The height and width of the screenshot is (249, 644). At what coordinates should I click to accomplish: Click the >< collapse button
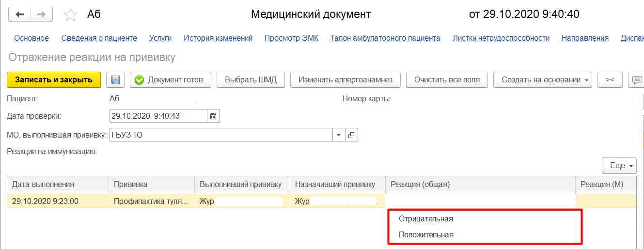coord(610,80)
